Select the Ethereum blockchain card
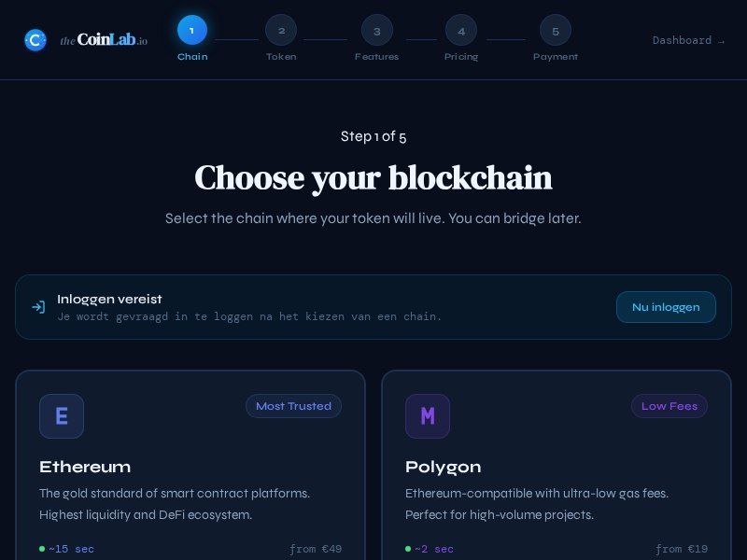The height and width of the screenshot is (560, 747). coord(190,465)
